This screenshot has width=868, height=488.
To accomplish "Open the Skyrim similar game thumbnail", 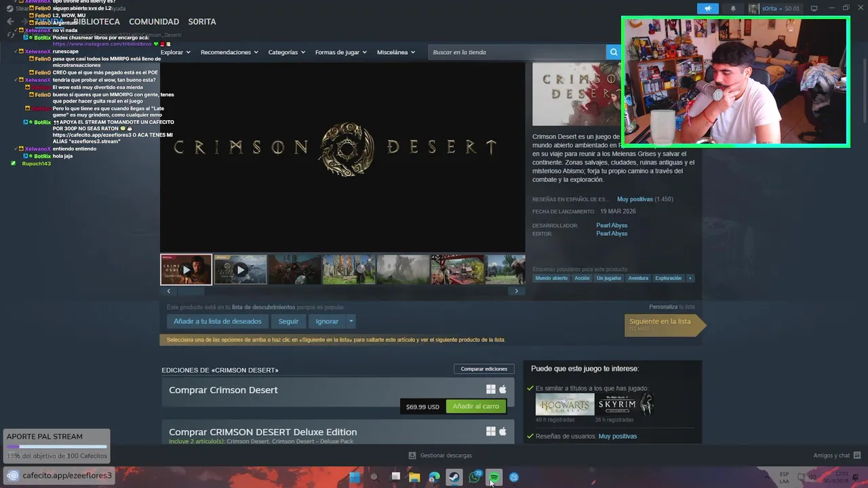I will coord(625,405).
